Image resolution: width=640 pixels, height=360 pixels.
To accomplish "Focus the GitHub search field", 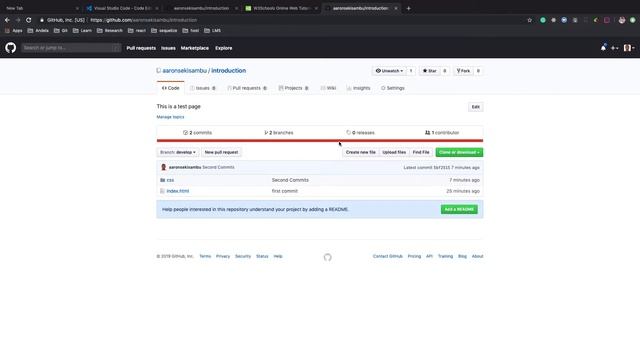I will (x=71, y=48).
